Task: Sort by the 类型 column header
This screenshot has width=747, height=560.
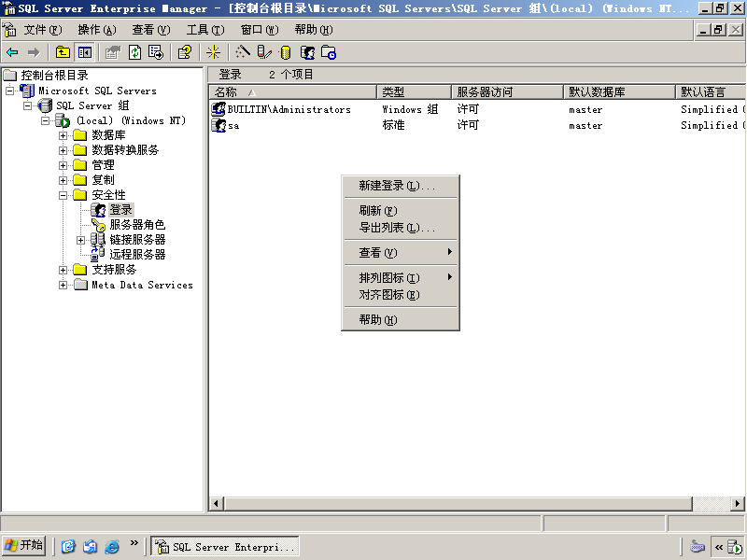Action: coord(414,91)
